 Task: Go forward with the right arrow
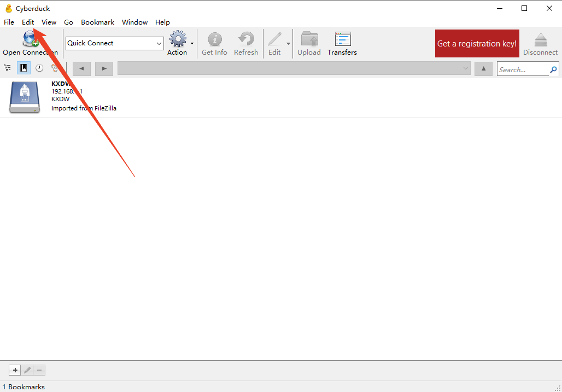tap(104, 68)
